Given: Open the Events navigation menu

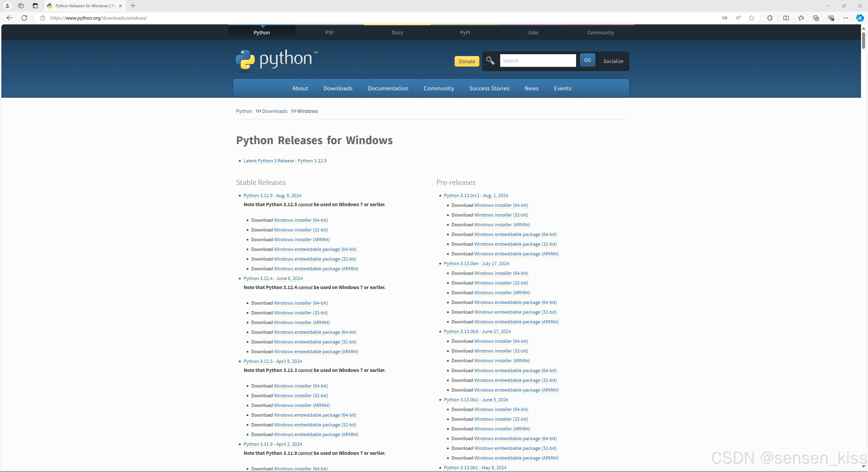Looking at the screenshot, I should click(x=562, y=88).
